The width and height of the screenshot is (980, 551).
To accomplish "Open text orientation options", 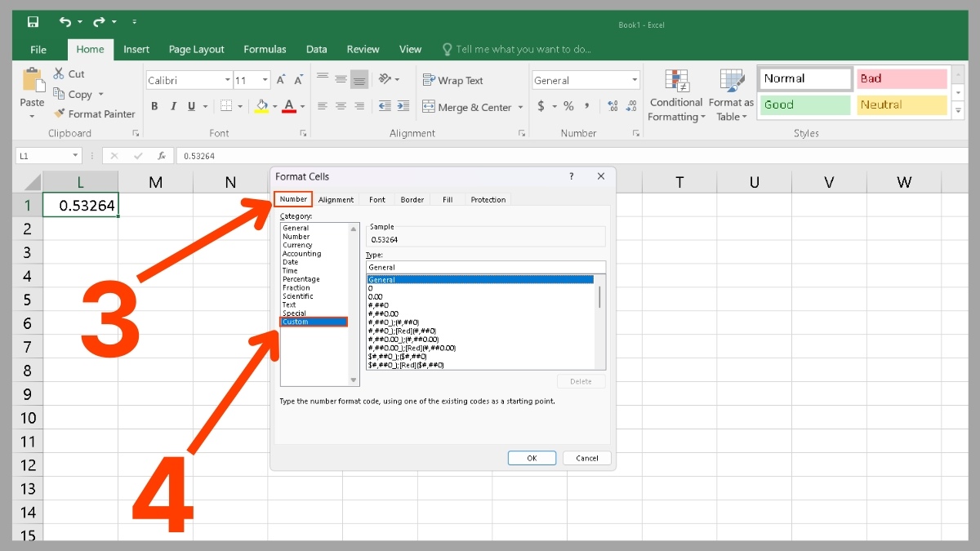I will coord(385,79).
